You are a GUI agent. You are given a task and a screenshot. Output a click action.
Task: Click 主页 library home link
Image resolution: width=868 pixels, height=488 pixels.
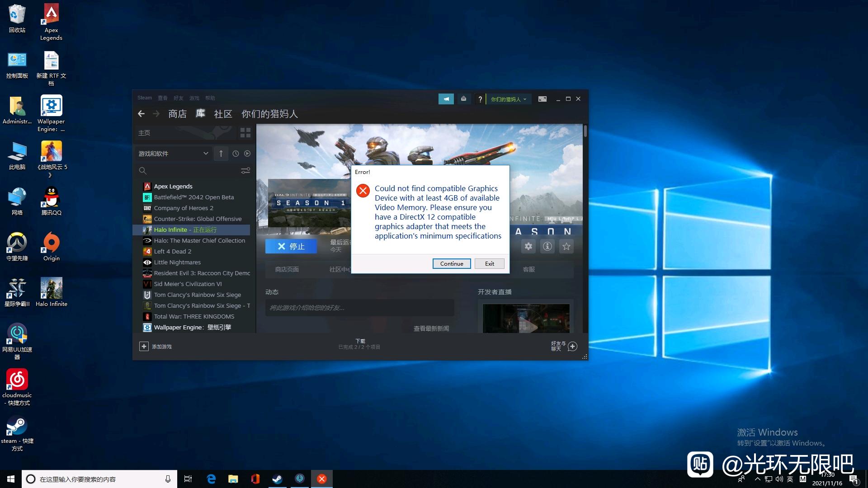(144, 133)
